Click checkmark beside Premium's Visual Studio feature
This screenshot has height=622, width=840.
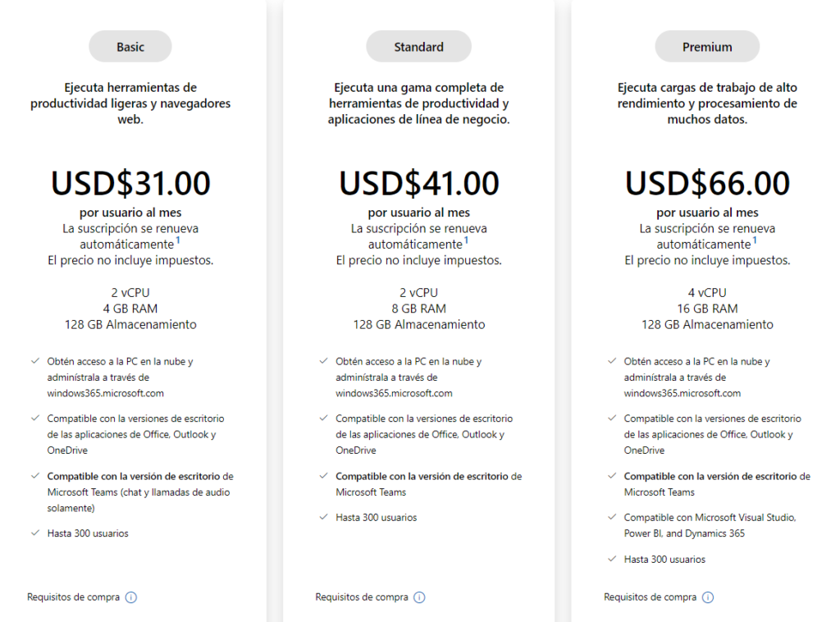(x=612, y=518)
